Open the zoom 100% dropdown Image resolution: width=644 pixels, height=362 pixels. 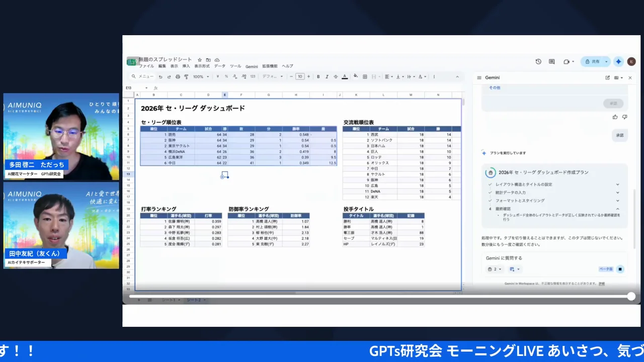pyautogui.click(x=200, y=77)
